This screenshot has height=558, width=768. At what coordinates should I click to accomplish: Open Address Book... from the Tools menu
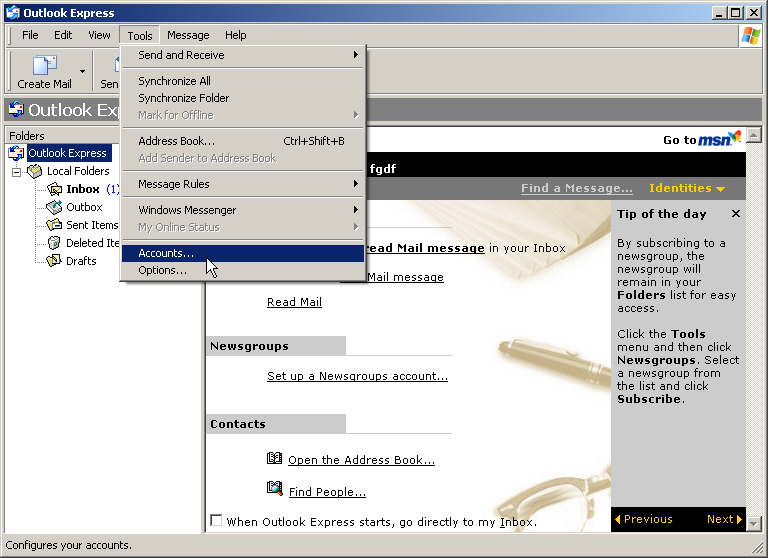[243, 141]
